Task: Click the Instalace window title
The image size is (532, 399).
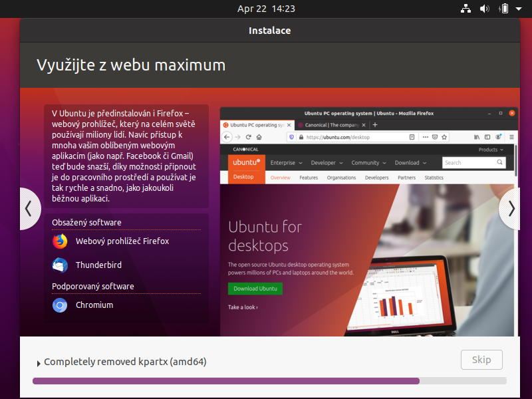Action: [x=270, y=31]
